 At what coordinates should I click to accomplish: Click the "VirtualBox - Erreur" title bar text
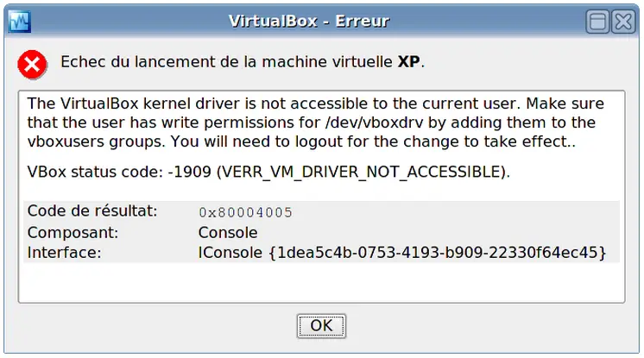(308, 22)
